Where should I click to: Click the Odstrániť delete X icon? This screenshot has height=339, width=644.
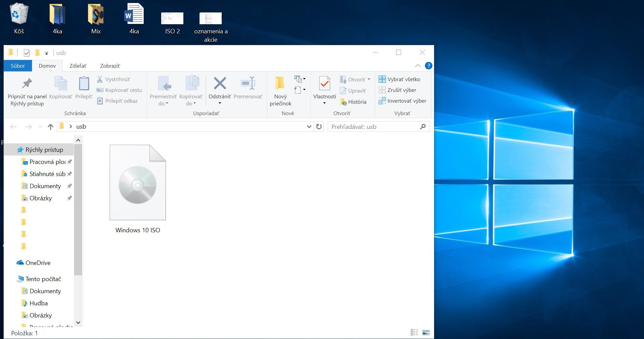tap(220, 83)
